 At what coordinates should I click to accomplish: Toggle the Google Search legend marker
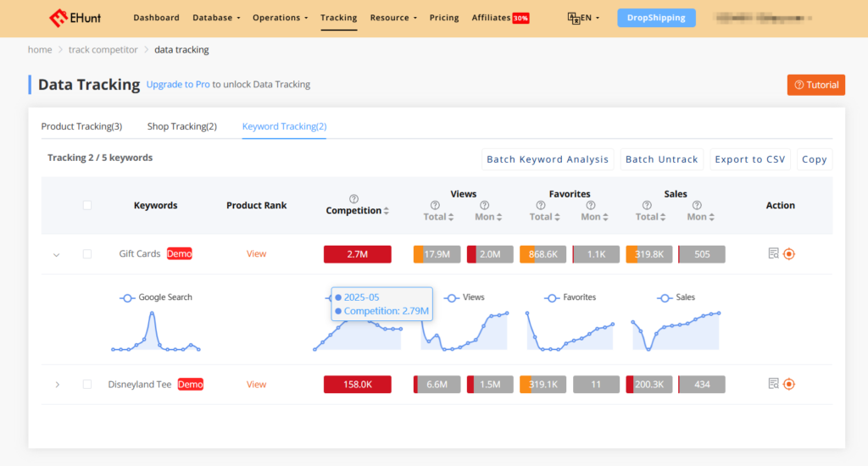coord(127,297)
